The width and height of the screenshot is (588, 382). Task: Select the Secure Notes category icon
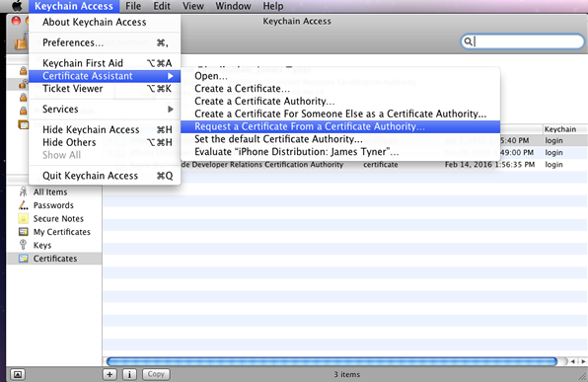tap(24, 218)
